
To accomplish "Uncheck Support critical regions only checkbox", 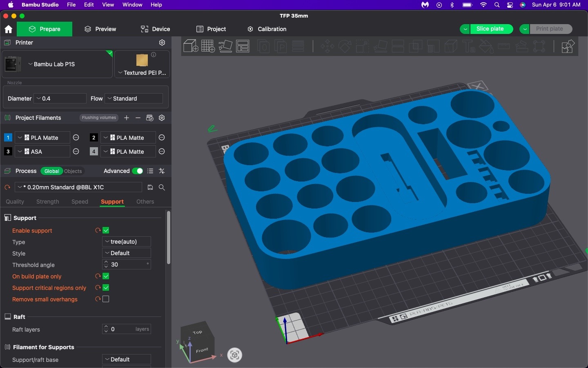I will coord(106,288).
